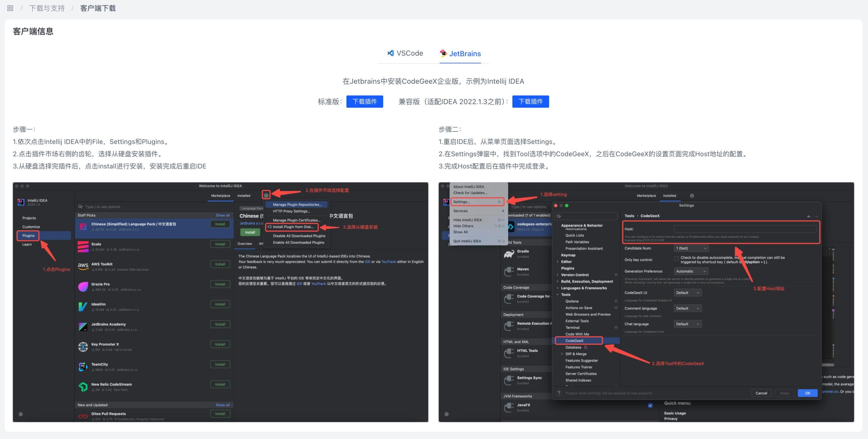This screenshot has width=868, height=439.
Task: Open CodeGeeX UI dropdown
Action: [688, 293]
